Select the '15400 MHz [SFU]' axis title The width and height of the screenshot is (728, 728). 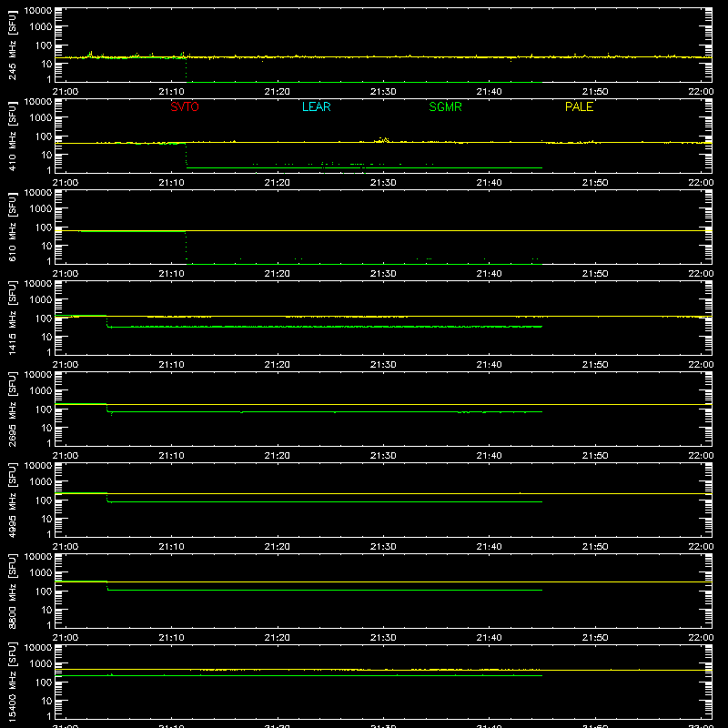[x=13, y=682]
